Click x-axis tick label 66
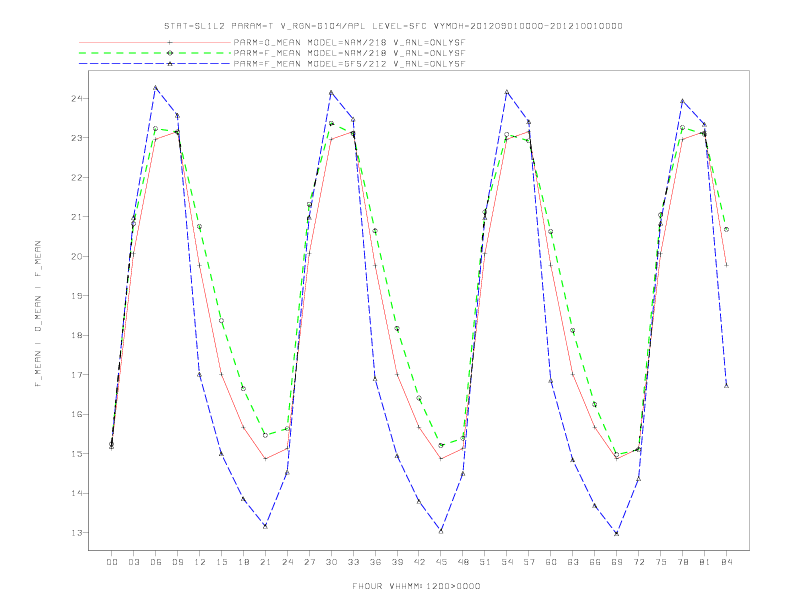Viewport: 792px width, 612px height. tap(595, 562)
